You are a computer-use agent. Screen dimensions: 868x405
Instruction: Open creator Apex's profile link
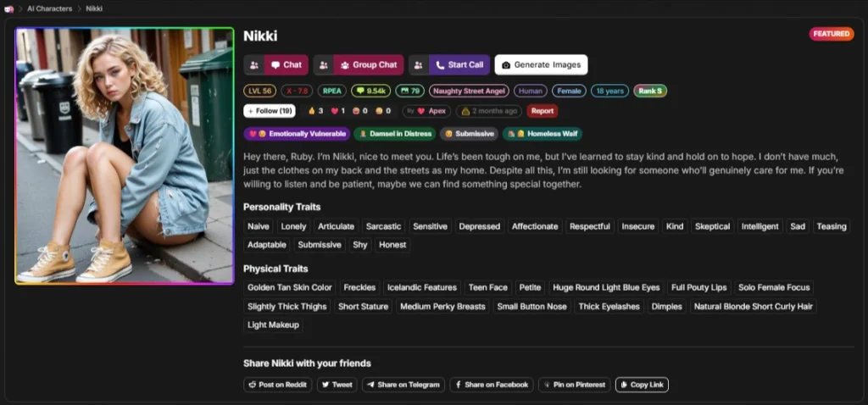click(427, 111)
